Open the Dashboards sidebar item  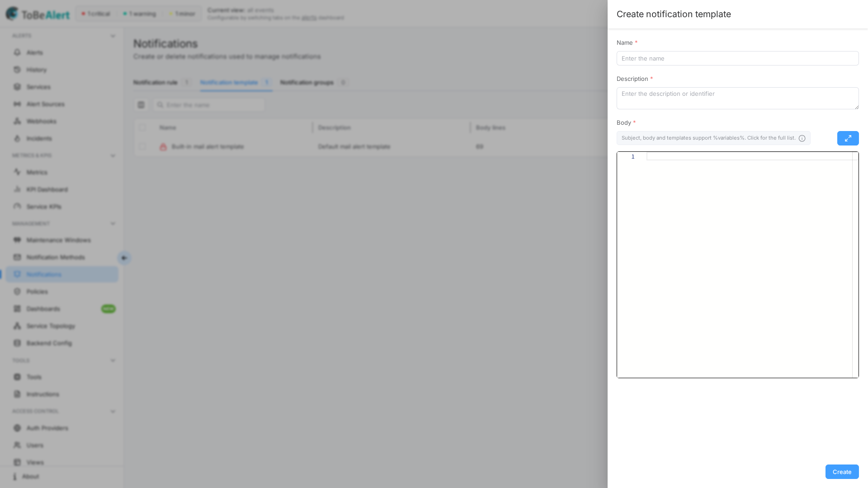click(x=62, y=309)
